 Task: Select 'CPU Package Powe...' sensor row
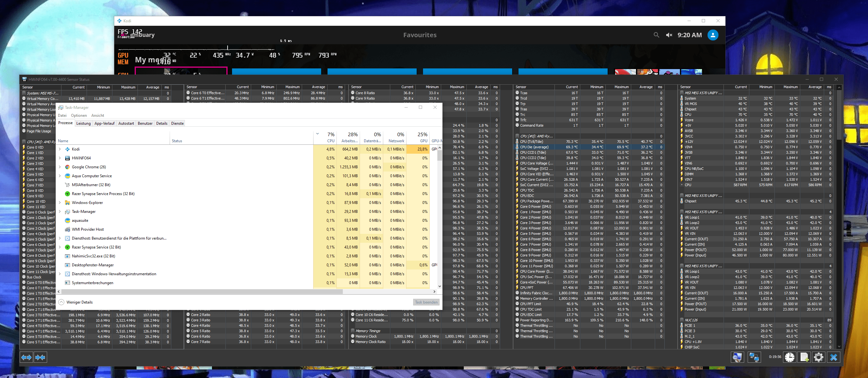pyautogui.click(x=589, y=201)
